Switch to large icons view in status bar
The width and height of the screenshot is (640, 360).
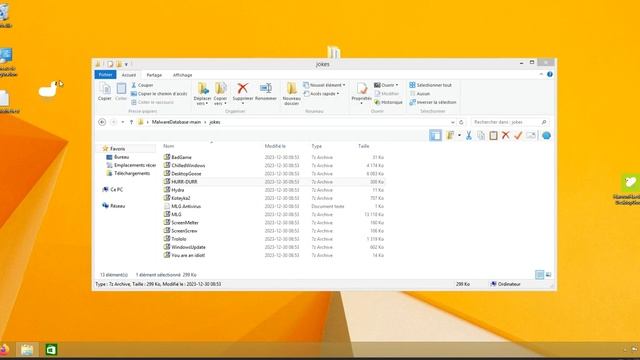click(549, 275)
